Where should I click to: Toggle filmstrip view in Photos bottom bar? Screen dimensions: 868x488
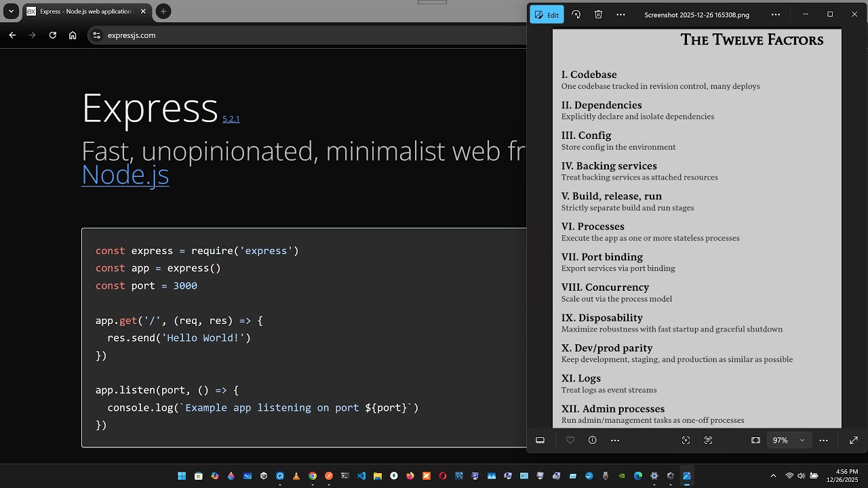tap(540, 441)
